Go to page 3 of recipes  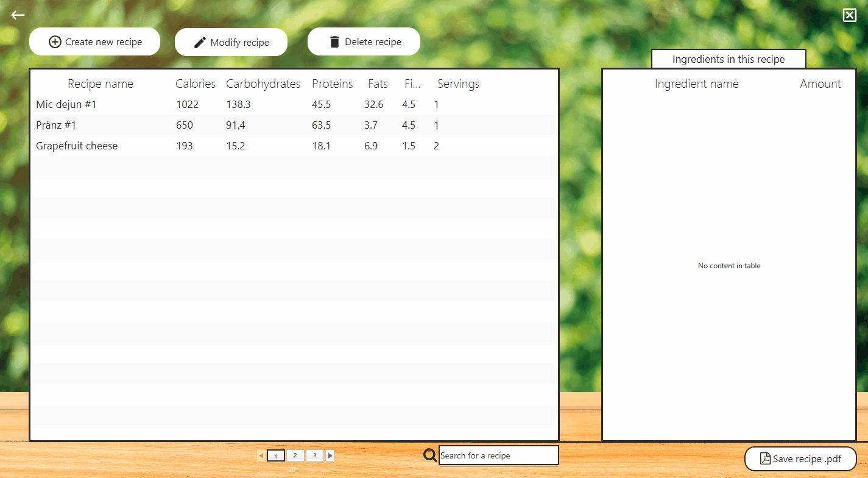[x=314, y=455]
